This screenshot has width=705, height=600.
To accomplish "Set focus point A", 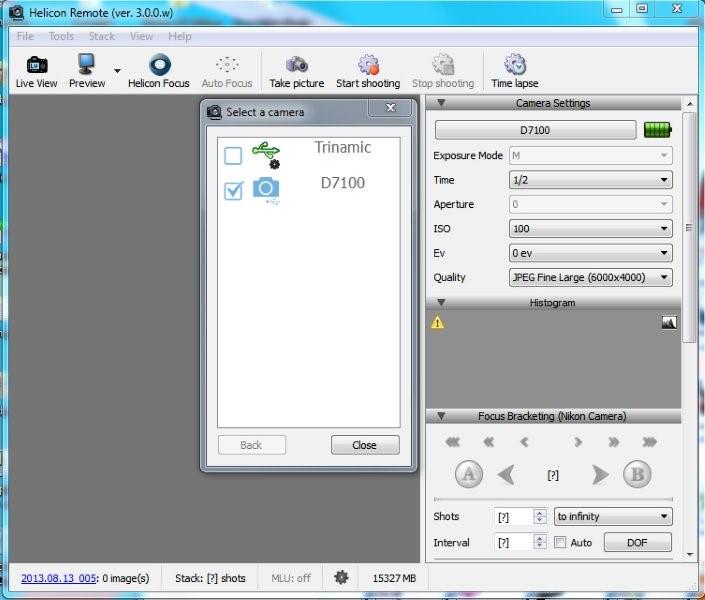I will [469, 475].
